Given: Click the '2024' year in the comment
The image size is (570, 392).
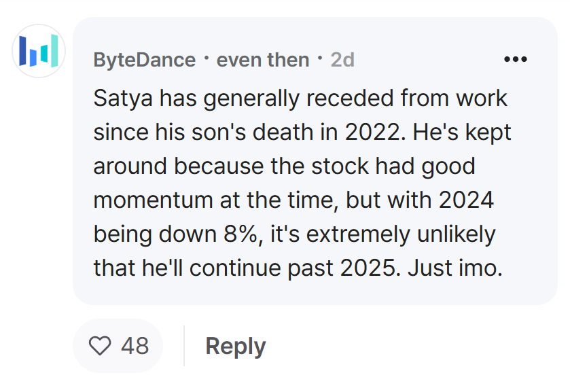Looking at the screenshot, I should click(x=467, y=200).
